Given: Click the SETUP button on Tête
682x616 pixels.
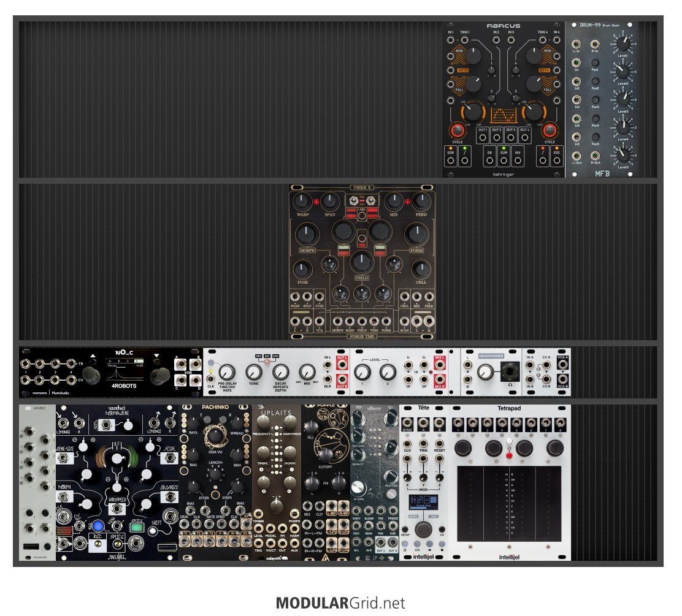Looking at the screenshot, I should 405,528.
